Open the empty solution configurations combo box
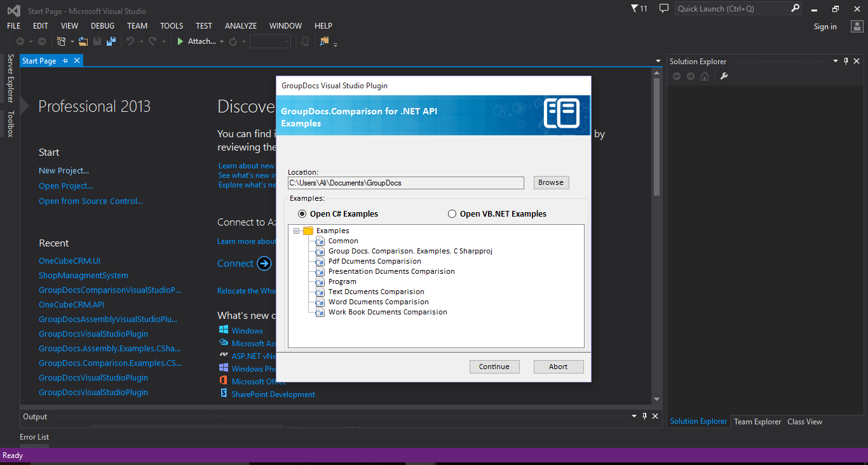868x465 pixels. (270, 41)
